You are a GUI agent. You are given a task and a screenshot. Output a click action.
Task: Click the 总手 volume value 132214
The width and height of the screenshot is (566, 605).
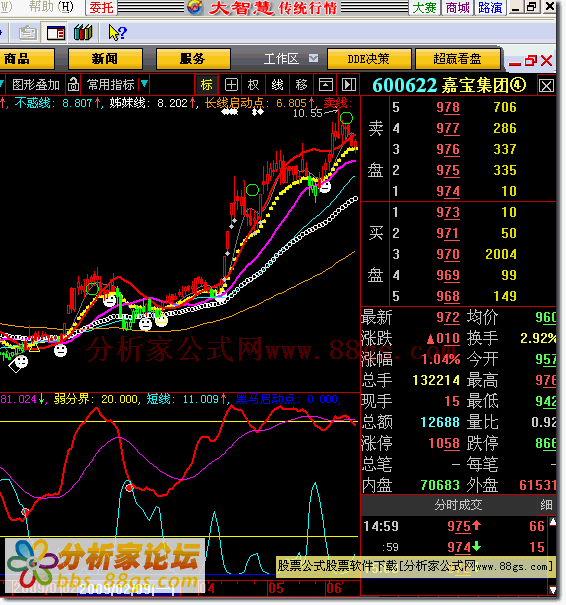coord(436,380)
